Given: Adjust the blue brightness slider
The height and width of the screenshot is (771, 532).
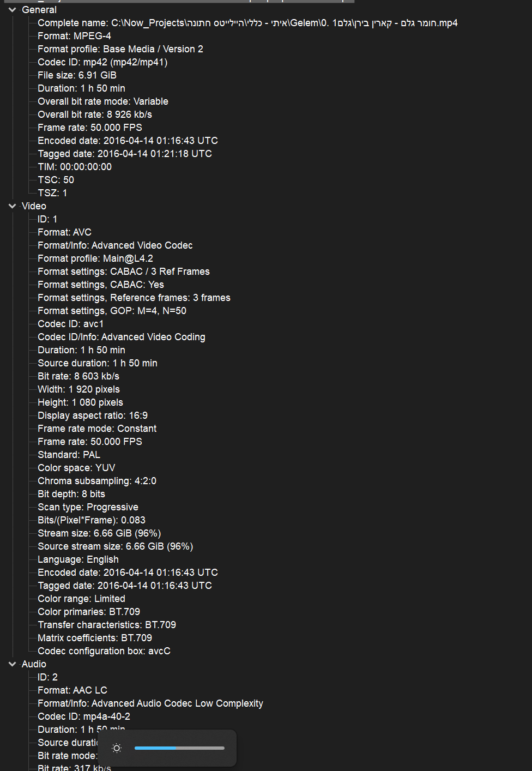Looking at the screenshot, I should pos(180,748).
